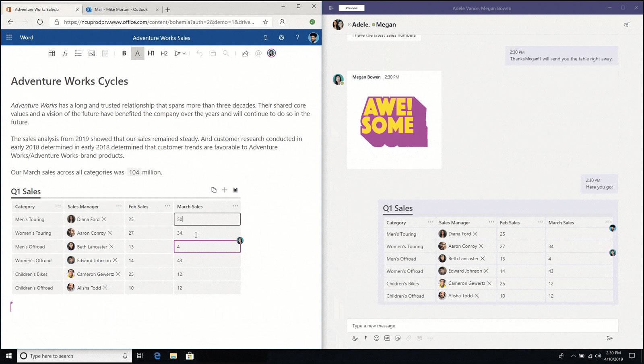The height and width of the screenshot is (364, 644).
Task: Open the user profile picture in Word header
Action: click(313, 37)
